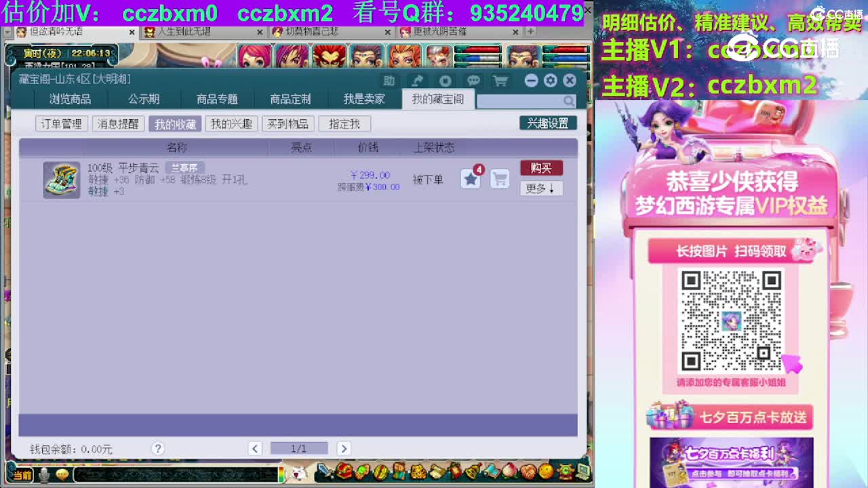Click the search magnifier icon
This screenshot has height=488, width=868.
click(568, 101)
